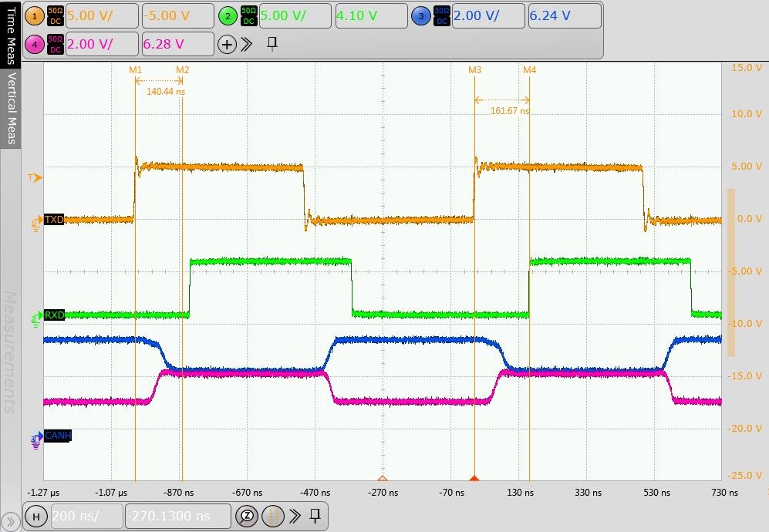Open the Vertical Meas tab

(11, 108)
